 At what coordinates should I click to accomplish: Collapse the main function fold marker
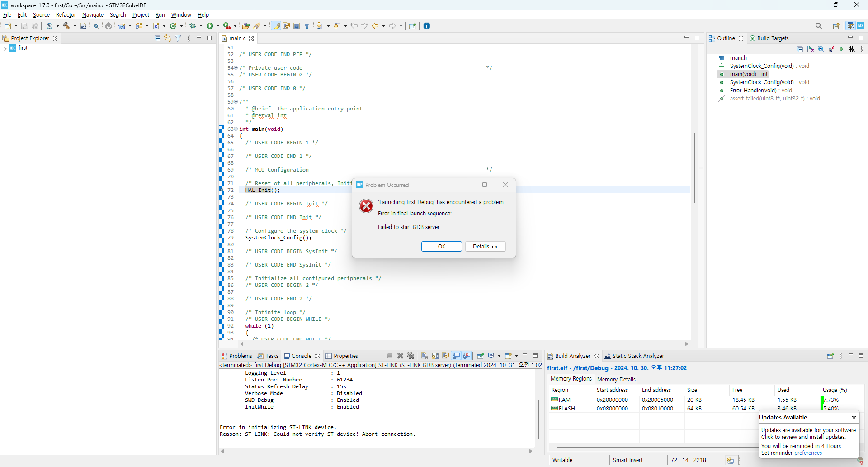point(236,129)
